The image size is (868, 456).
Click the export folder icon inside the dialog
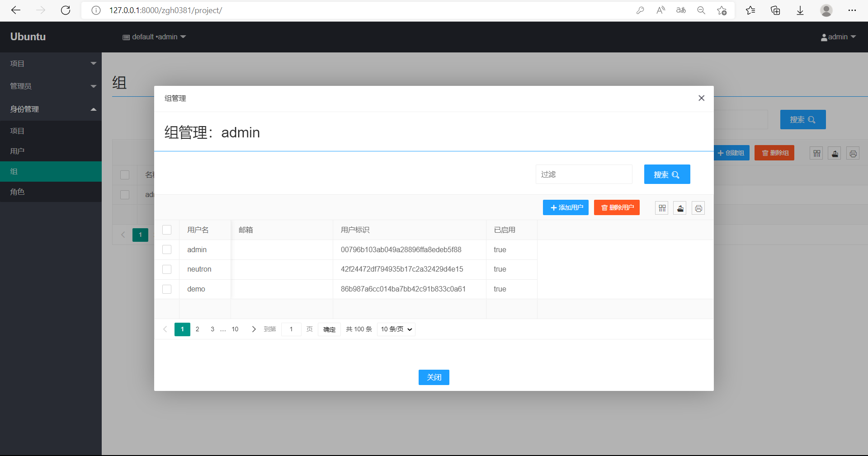point(680,208)
